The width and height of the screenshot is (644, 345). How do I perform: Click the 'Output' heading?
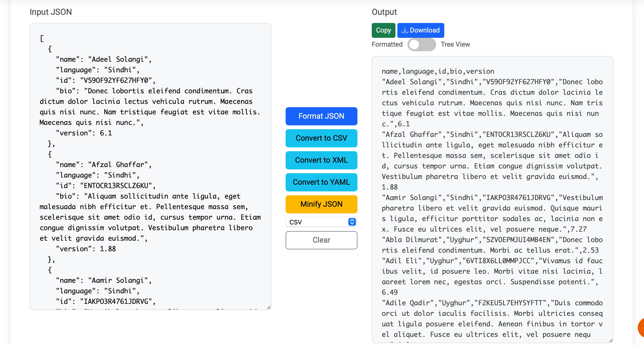(x=384, y=12)
